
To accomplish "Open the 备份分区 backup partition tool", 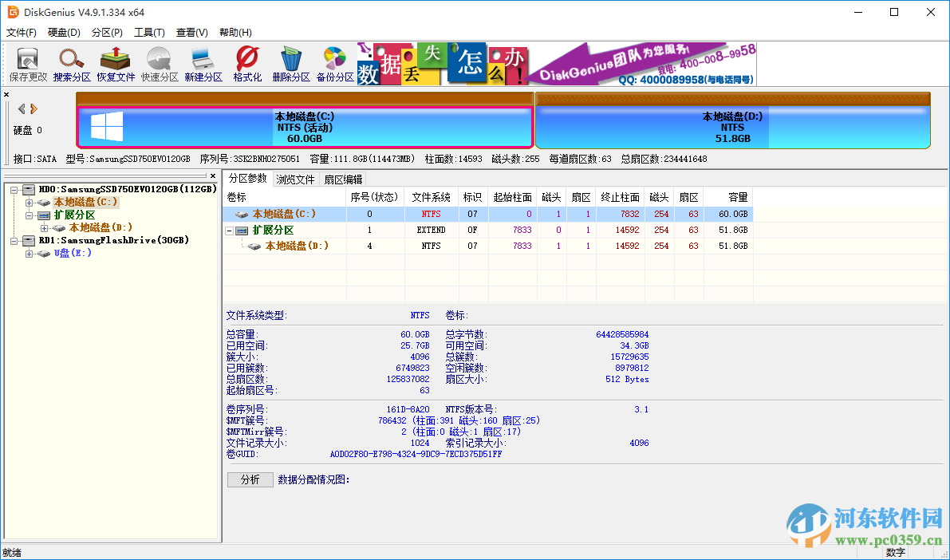I will click(333, 63).
